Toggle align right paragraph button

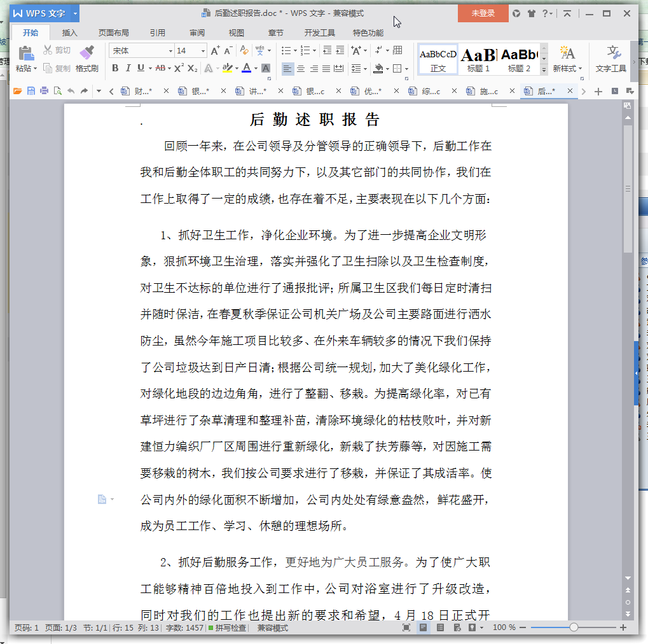point(314,68)
